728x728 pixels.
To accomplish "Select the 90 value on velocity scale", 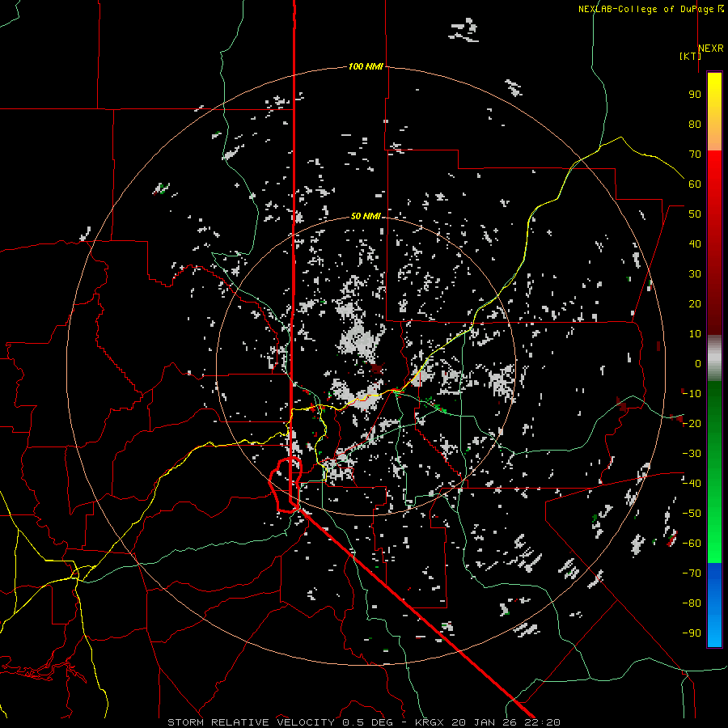I will (x=695, y=95).
